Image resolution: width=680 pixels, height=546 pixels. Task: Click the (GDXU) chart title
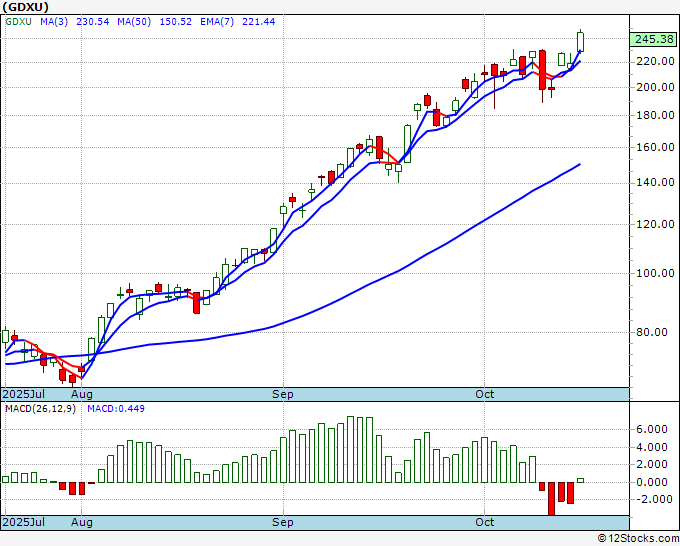click(x=25, y=7)
